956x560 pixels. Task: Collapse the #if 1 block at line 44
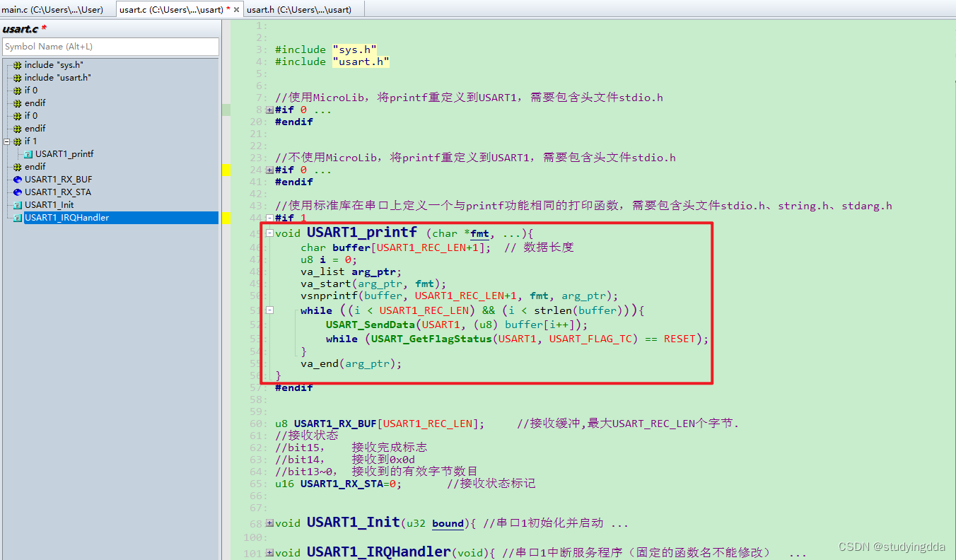click(269, 218)
